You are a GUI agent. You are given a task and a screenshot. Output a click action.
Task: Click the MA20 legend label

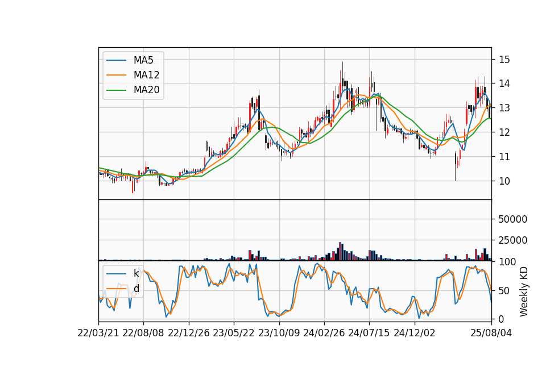pos(146,90)
